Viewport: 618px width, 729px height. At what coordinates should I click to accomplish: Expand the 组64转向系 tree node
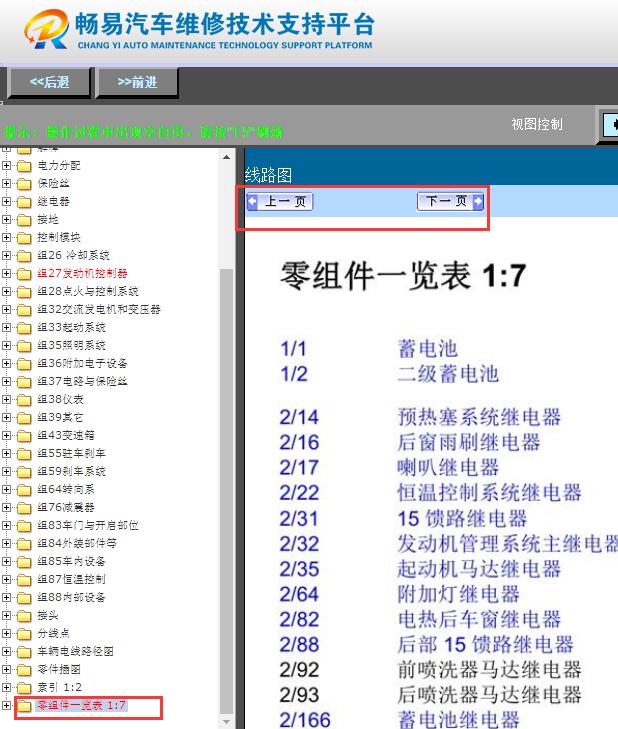tap(6, 490)
